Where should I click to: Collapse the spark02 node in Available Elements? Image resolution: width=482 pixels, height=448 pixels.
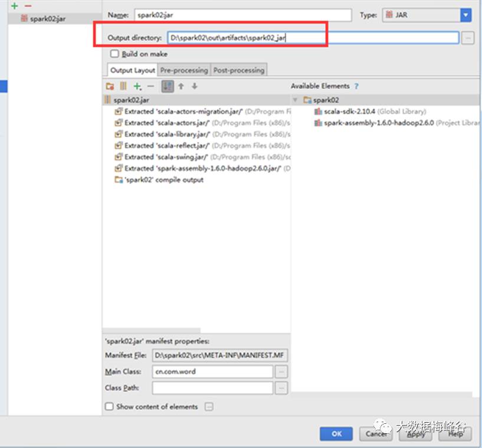(295, 100)
